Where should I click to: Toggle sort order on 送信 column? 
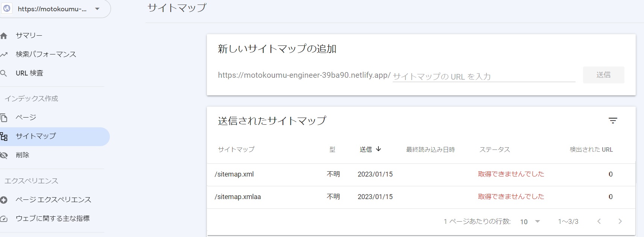click(x=370, y=149)
